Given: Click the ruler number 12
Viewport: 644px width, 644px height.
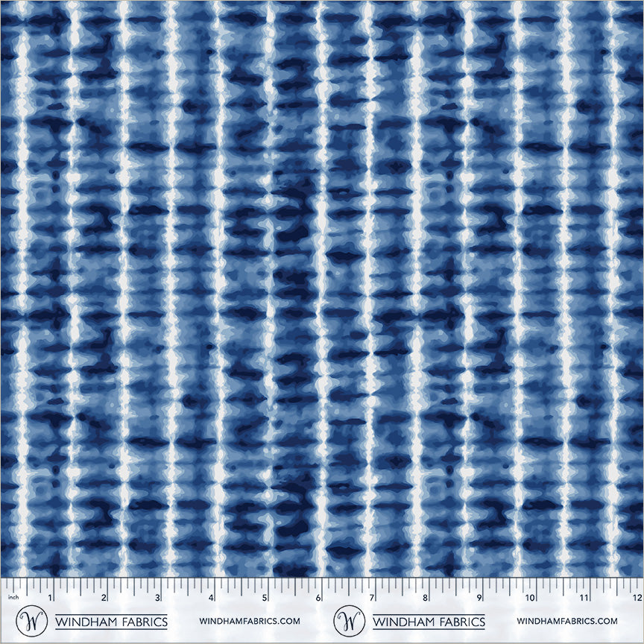Looking at the screenshot, I should (x=637, y=598).
